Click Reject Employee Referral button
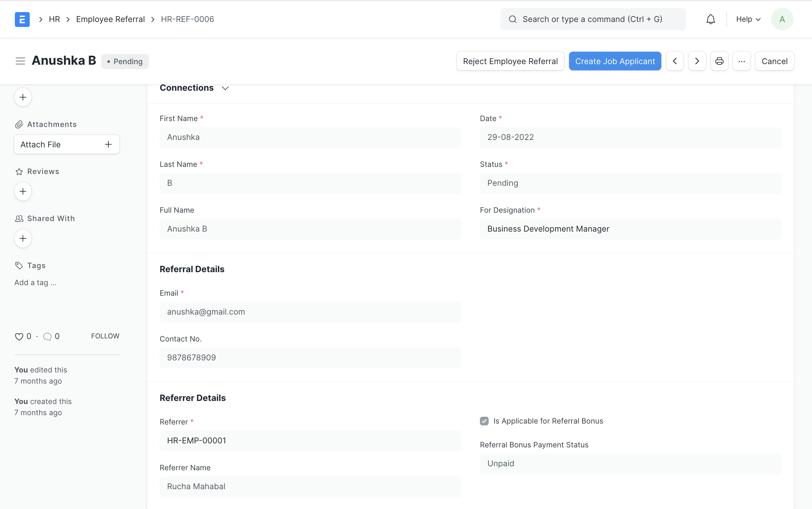Viewport: 812px width, 509px height. (510, 61)
